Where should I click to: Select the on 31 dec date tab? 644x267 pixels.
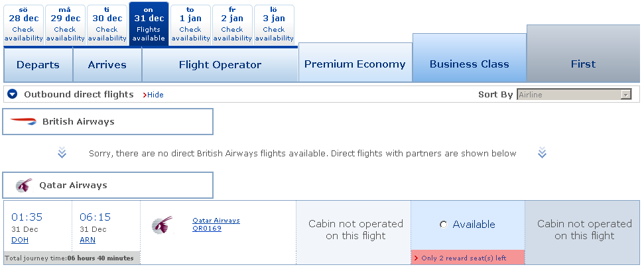[149, 25]
